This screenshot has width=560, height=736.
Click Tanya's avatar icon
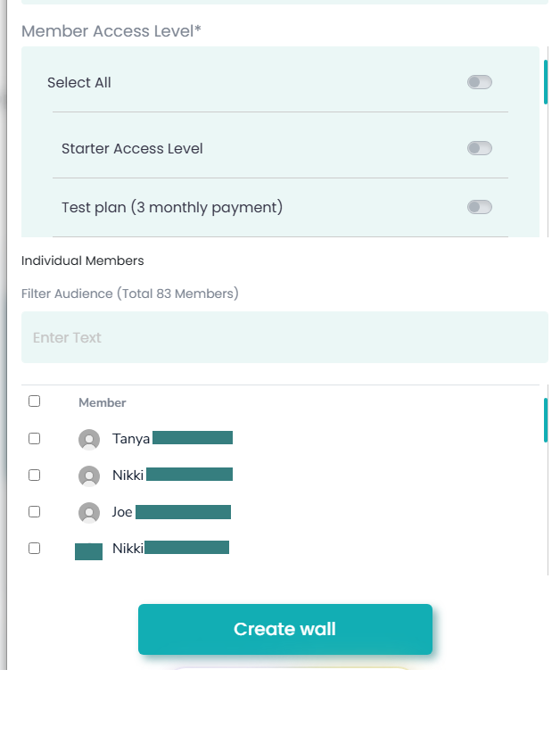[89, 439]
